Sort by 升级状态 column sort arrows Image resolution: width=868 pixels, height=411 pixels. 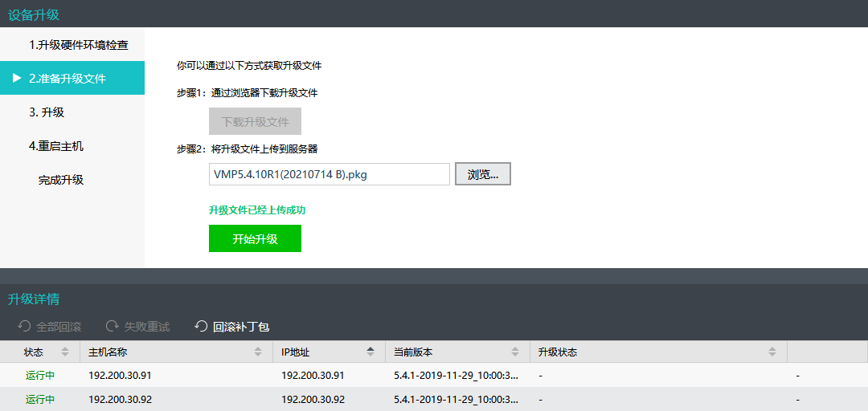772,352
